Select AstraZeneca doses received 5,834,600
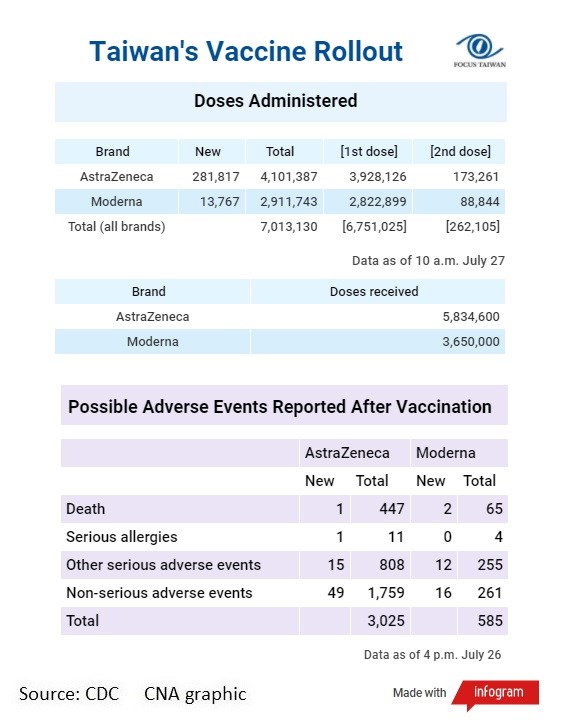Image resolution: width=569 pixels, height=722 pixels. click(x=471, y=317)
